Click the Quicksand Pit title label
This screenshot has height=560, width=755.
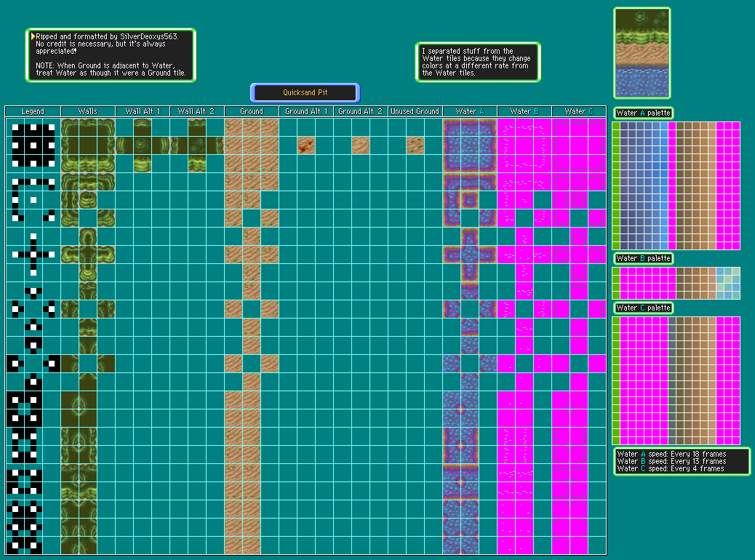tap(305, 92)
